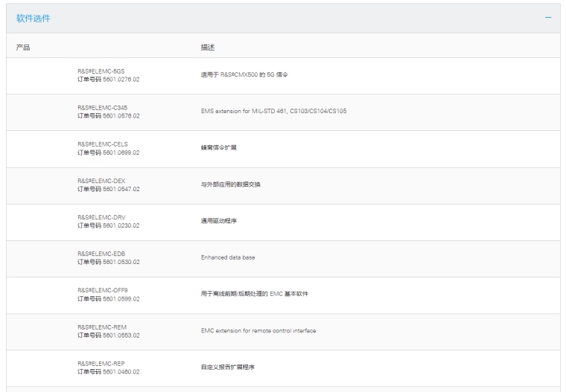Click the 蜂窝信令扩展 description
This screenshot has height=392, width=566.
click(x=219, y=148)
